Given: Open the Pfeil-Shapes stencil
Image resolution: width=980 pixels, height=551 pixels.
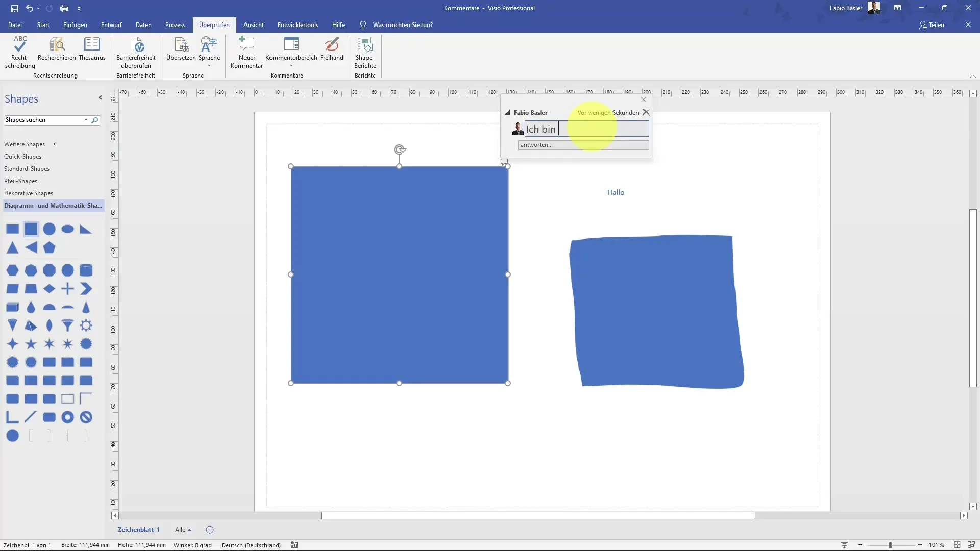Looking at the screenshot, I should pyautogui.click(x=20, y=181).
